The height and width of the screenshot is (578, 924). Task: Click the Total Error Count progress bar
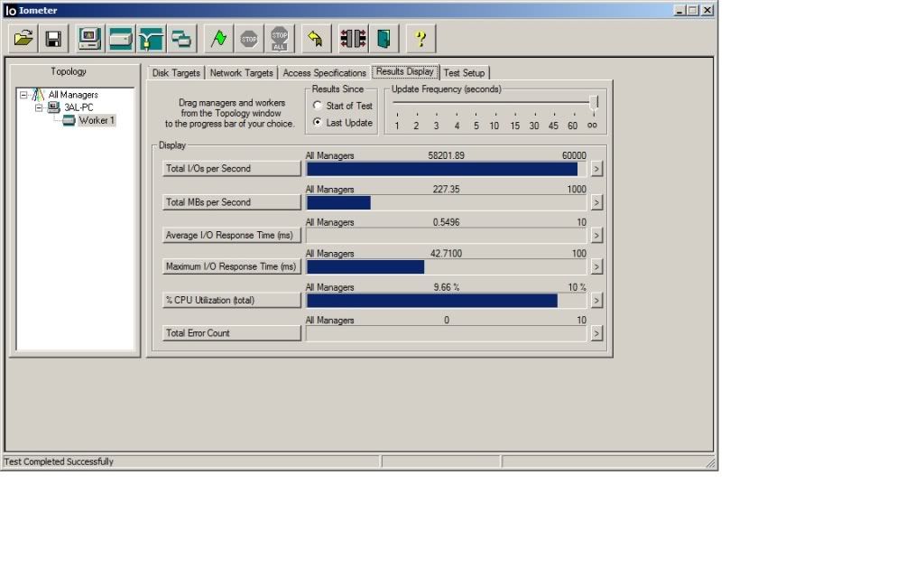447,334
